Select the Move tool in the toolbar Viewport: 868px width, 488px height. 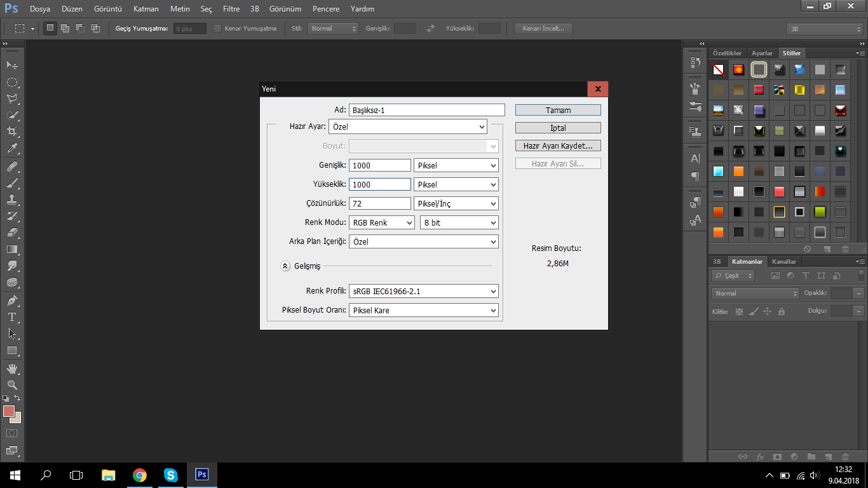click(12, 65)
